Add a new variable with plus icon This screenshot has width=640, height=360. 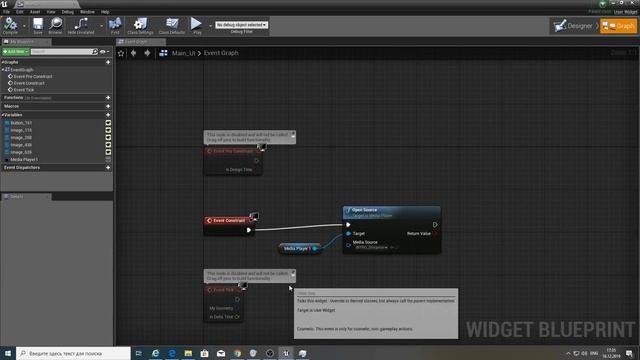click(108, 115)
